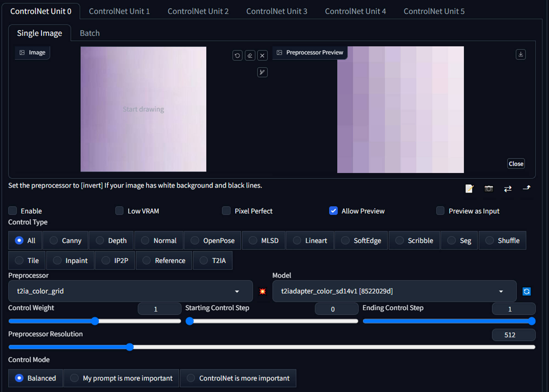Enable the ControlNet unit checkbox
549x392 pixels.
click(13, 211)
